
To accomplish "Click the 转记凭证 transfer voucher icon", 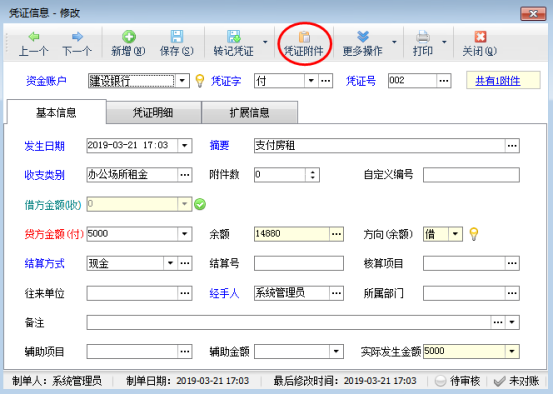I will pos(234,36).
